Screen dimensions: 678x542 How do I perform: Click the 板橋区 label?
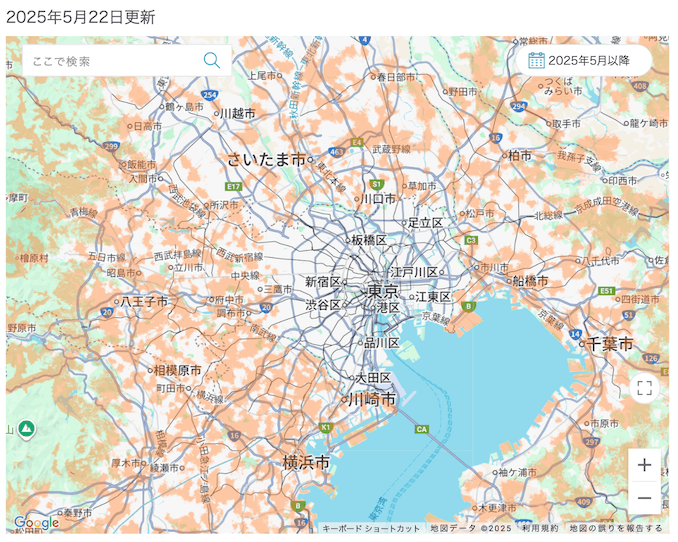369,240
